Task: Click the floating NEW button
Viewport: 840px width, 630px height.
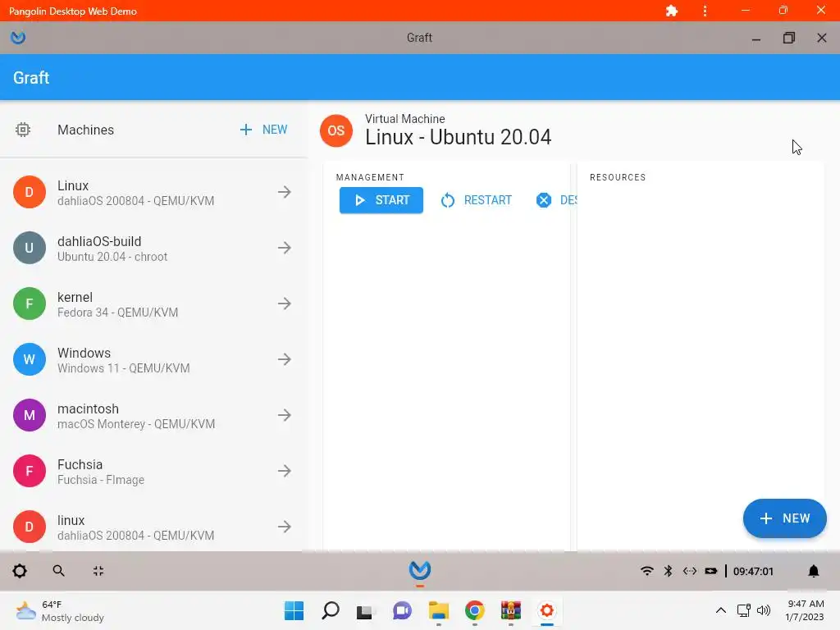Action: click(784, 518)
